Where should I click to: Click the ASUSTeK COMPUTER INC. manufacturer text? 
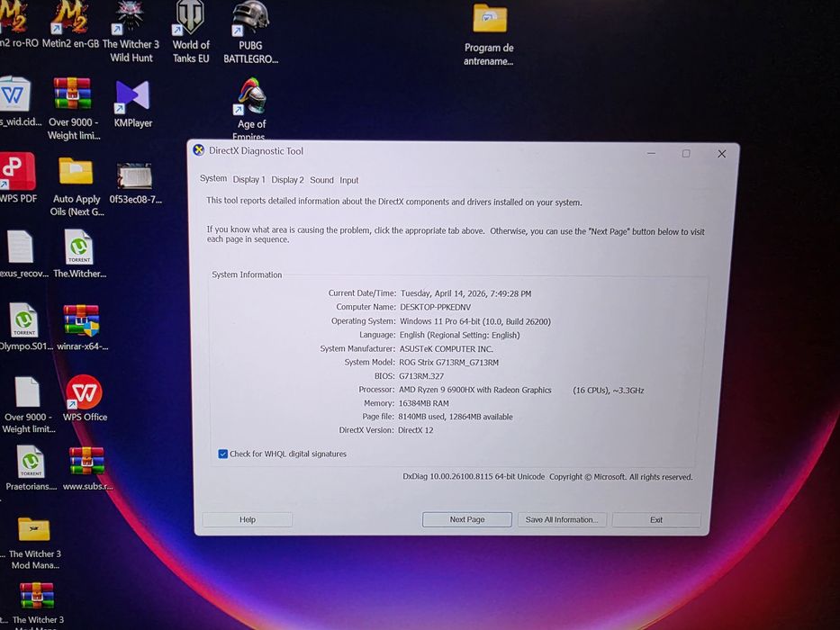pos(447,349)
